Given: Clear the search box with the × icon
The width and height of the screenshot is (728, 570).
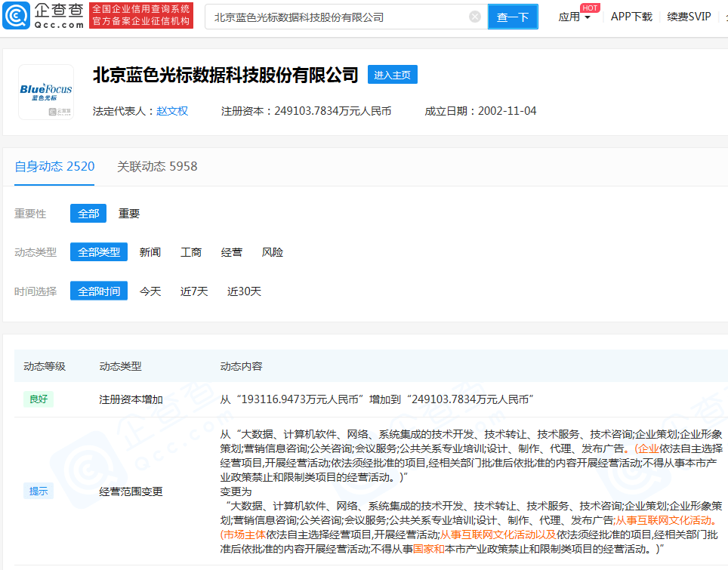Looking at the screenshot, I should 475,16.
